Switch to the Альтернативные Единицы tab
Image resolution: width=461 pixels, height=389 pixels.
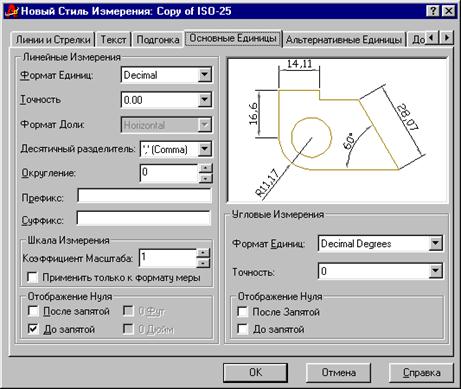click(x=344, y=40)
